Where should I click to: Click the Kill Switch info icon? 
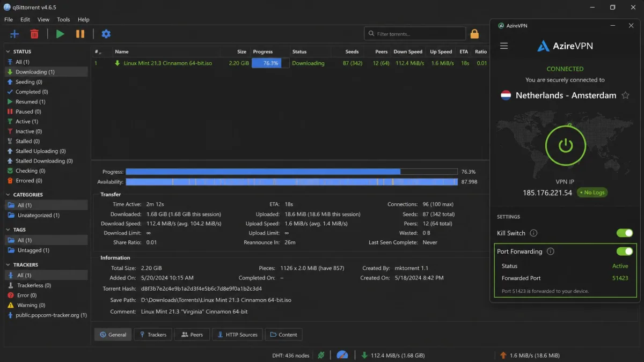click(x=533, y=233)
